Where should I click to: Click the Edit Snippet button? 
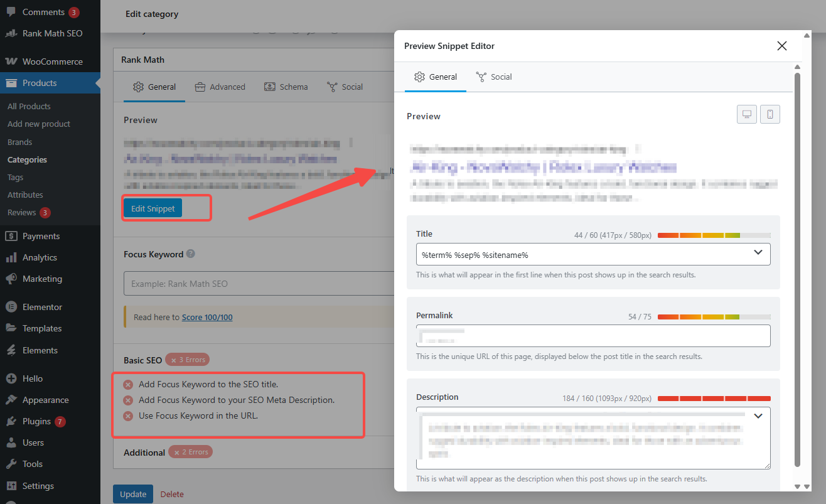pos(153,208)
